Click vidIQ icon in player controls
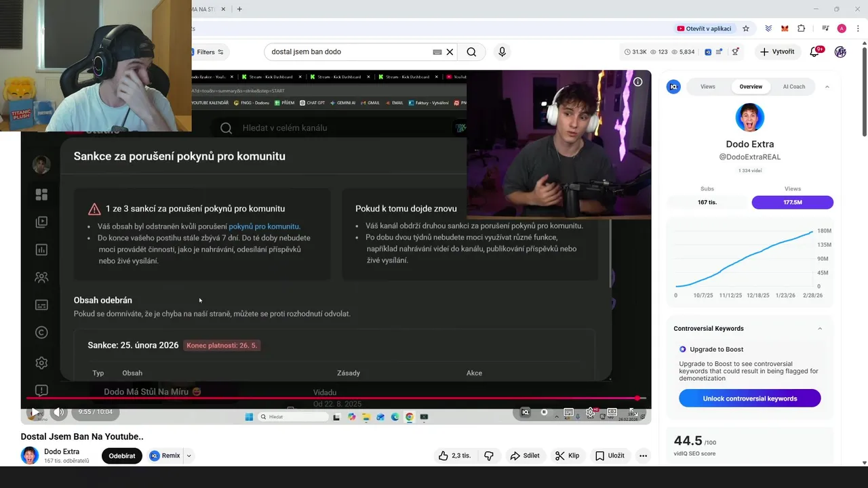The width and height of the screenshot is (868, 488). coord(525,412)
